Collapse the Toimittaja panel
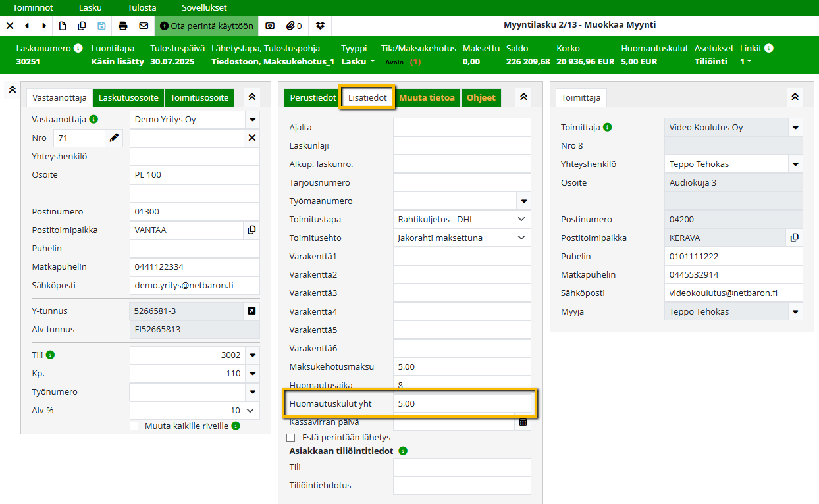 coord(795,97)
